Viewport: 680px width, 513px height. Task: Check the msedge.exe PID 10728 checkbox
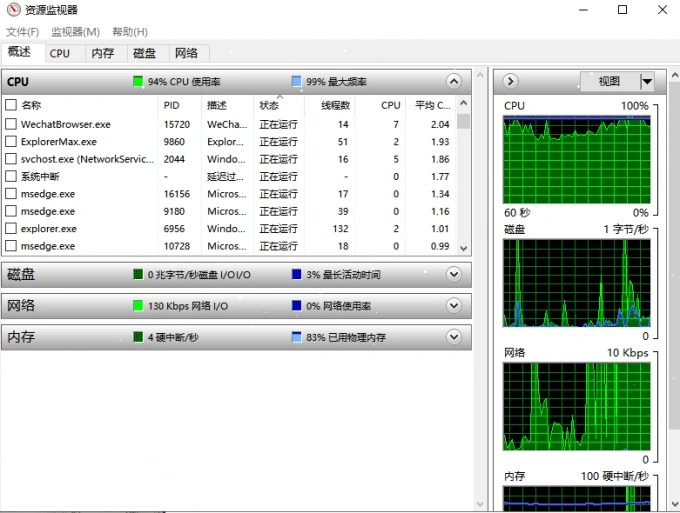11,245
